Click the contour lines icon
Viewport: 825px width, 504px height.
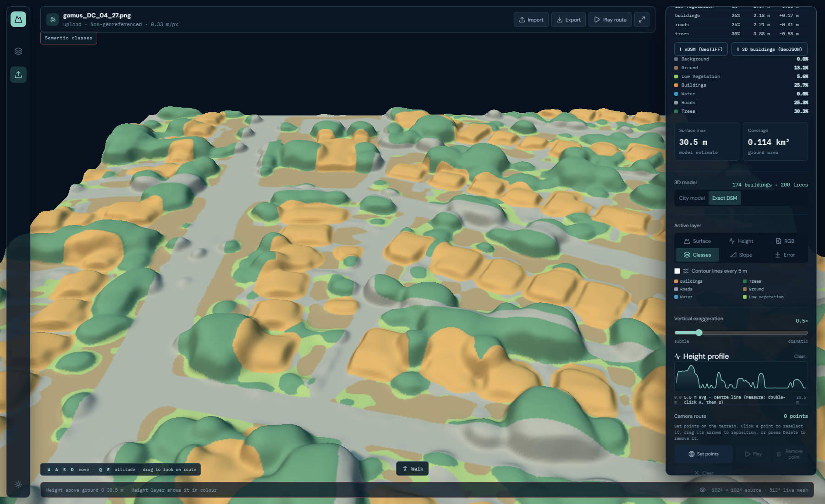686,271
